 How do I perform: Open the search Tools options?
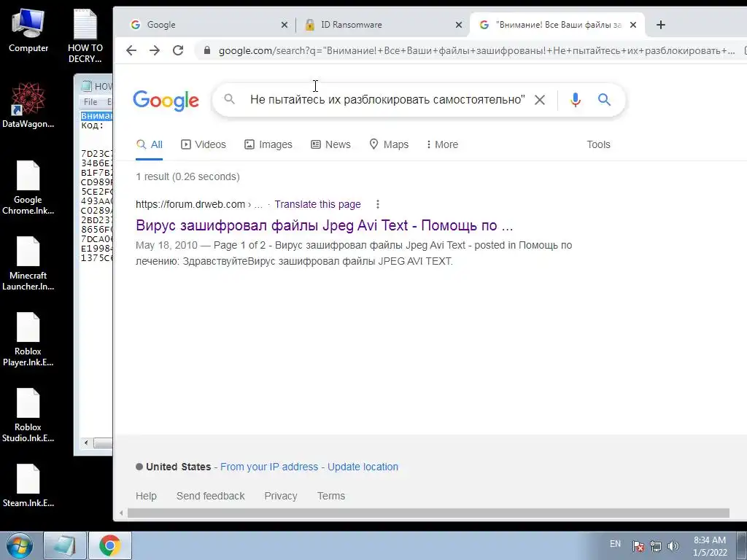tap(598, 144)
